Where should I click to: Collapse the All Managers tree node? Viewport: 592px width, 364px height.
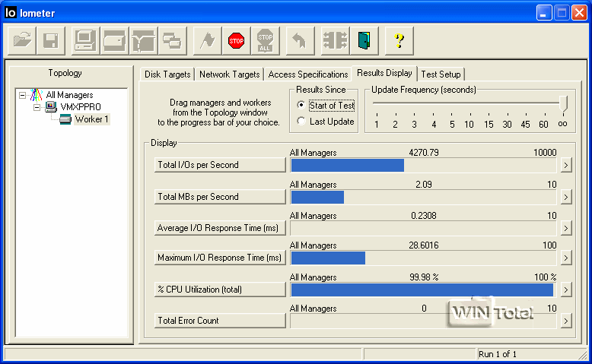[23, 95]
